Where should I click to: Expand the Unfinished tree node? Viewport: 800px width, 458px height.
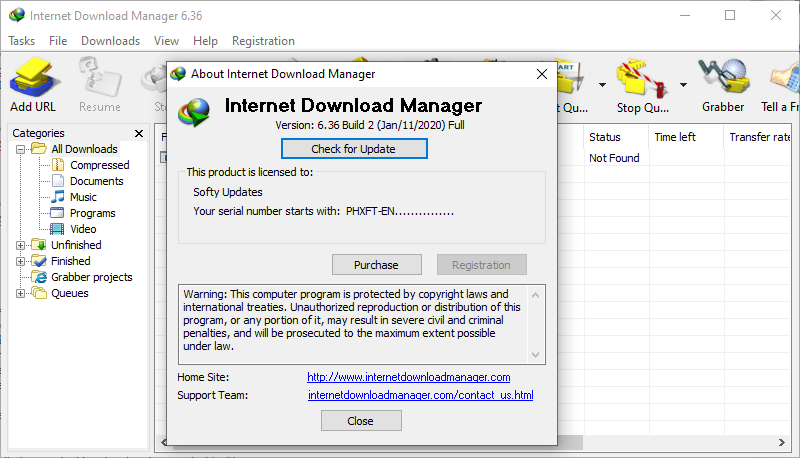pyautogui.click(x=20, y=245)
